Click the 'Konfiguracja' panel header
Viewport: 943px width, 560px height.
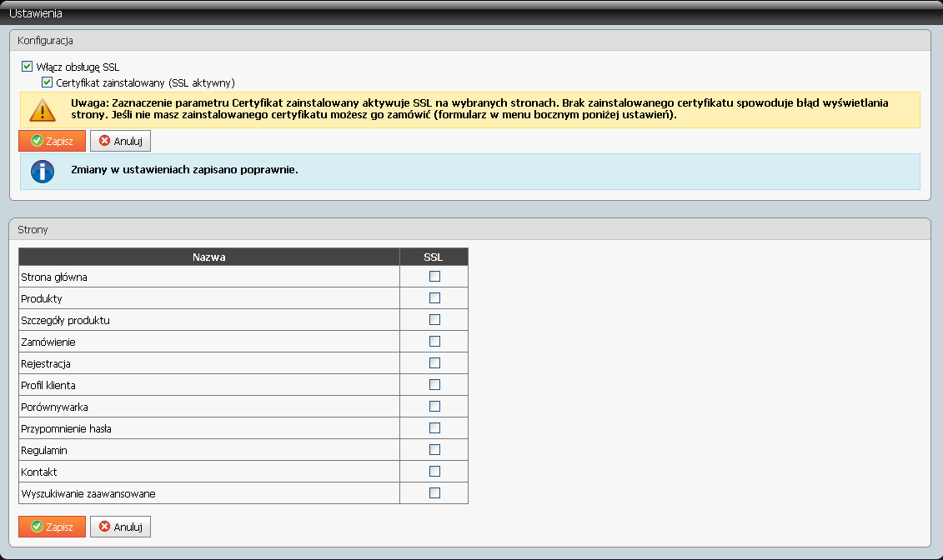(x=470, y=40)
